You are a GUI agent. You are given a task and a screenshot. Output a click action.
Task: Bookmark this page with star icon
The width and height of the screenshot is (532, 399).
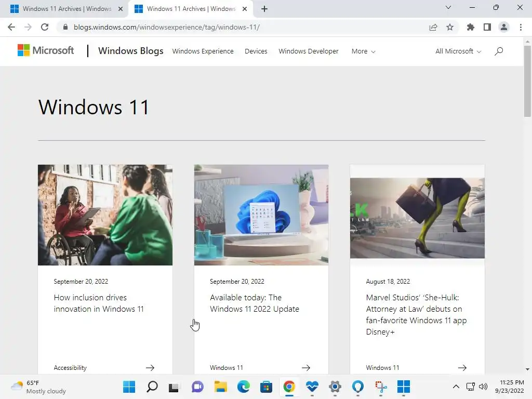click(450, 27)
